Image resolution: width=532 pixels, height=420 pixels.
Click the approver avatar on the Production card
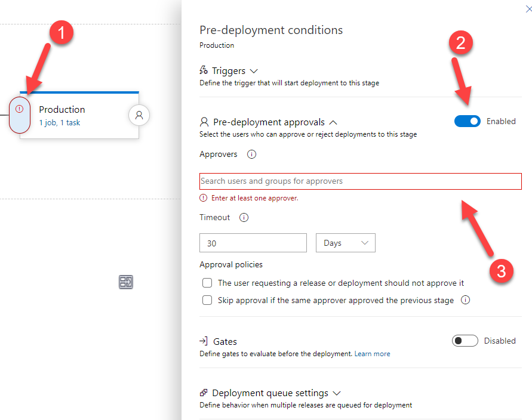[139, 115]
